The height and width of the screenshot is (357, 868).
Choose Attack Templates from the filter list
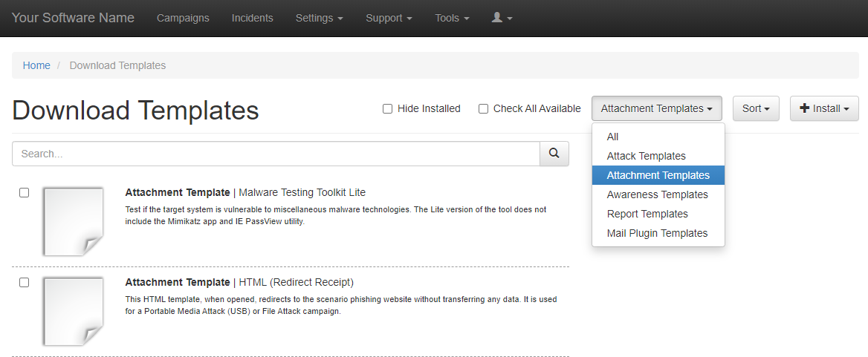point(646,156)
